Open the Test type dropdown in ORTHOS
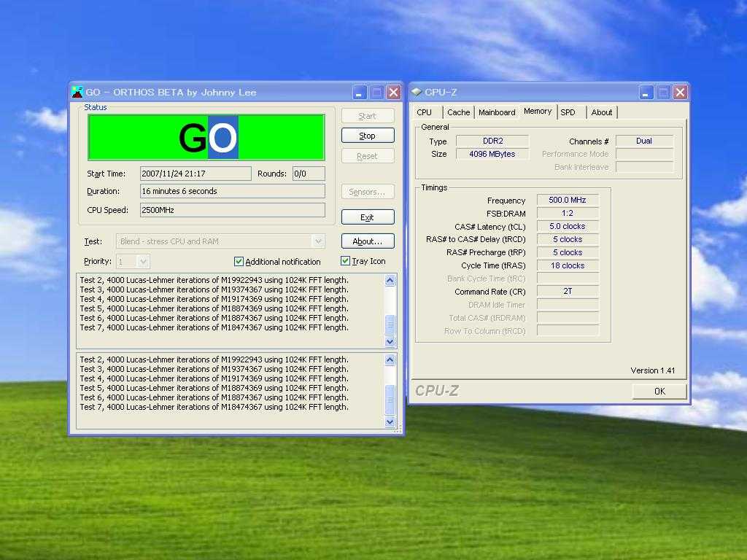 point(318,241)
